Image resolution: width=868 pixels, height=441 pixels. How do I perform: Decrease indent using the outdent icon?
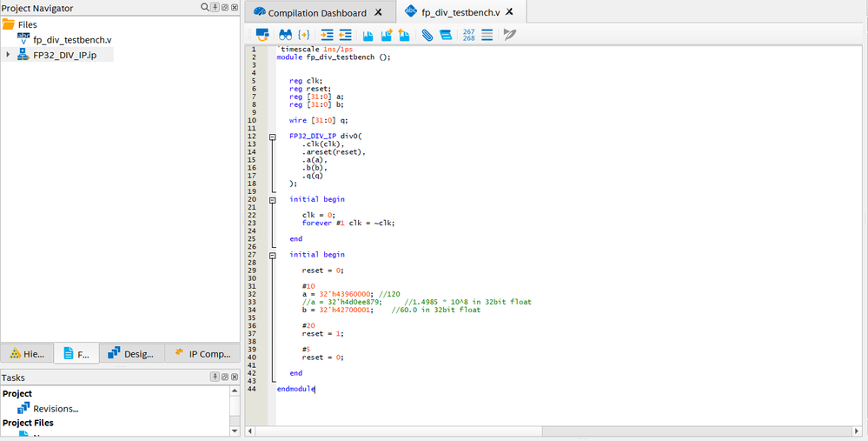tap(345, 35)
